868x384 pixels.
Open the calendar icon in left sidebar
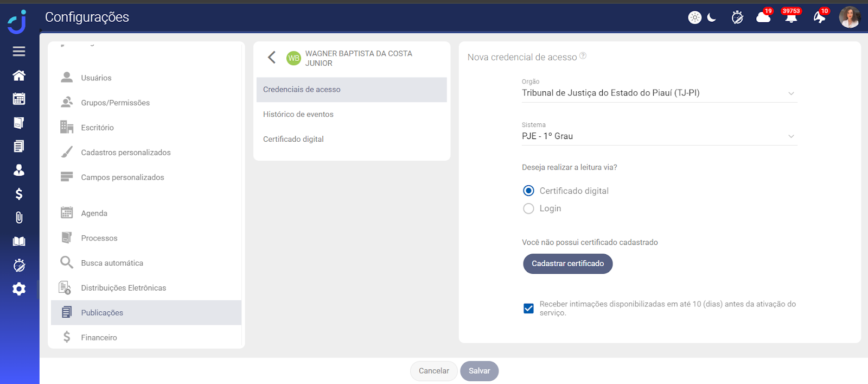pyautogui.click(x=19, y=99)
